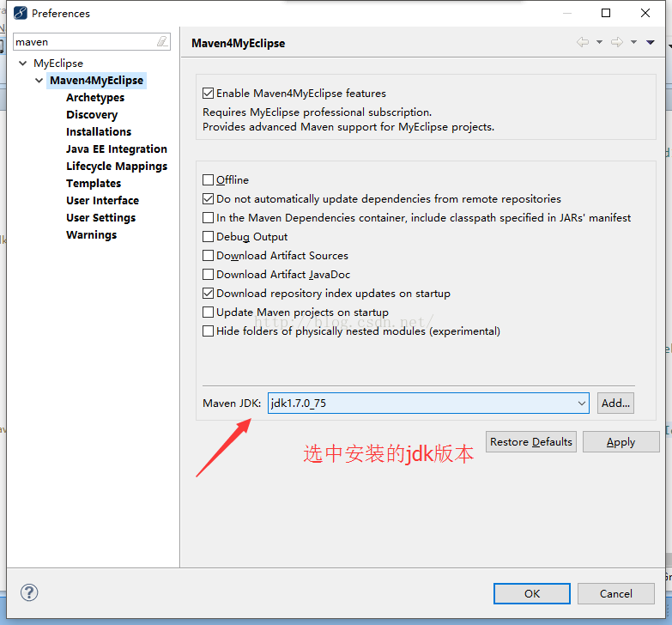Confirm with the OK button
This screenshot has width=672, height=625.
[x=532, y=593]
